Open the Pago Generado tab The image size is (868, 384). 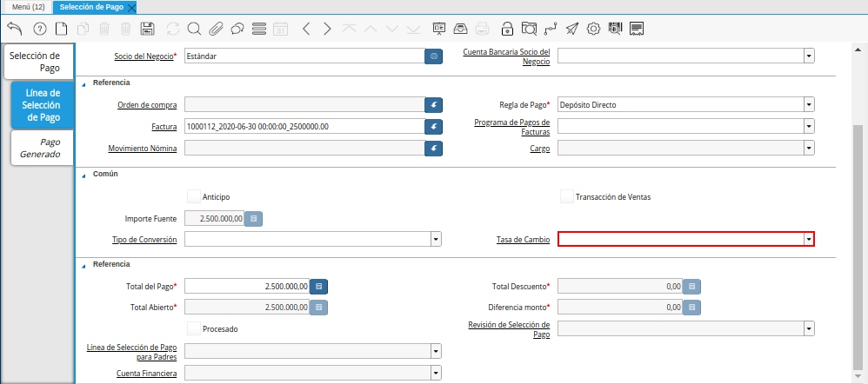coord(42,148)
